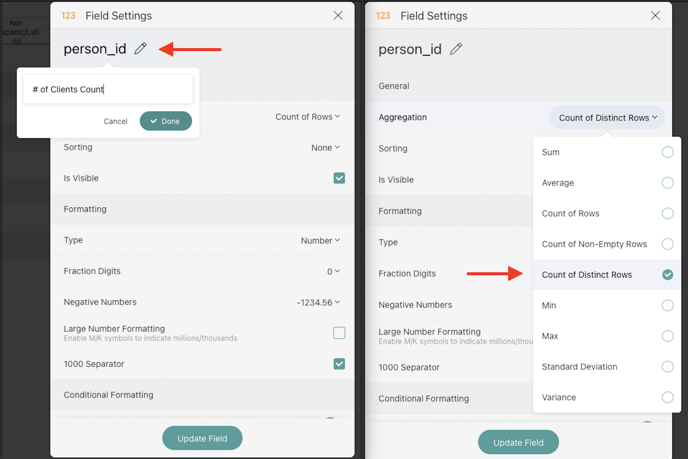Click the field name text input
Viewport: 688px width, 459px height.
coord(108,89)
